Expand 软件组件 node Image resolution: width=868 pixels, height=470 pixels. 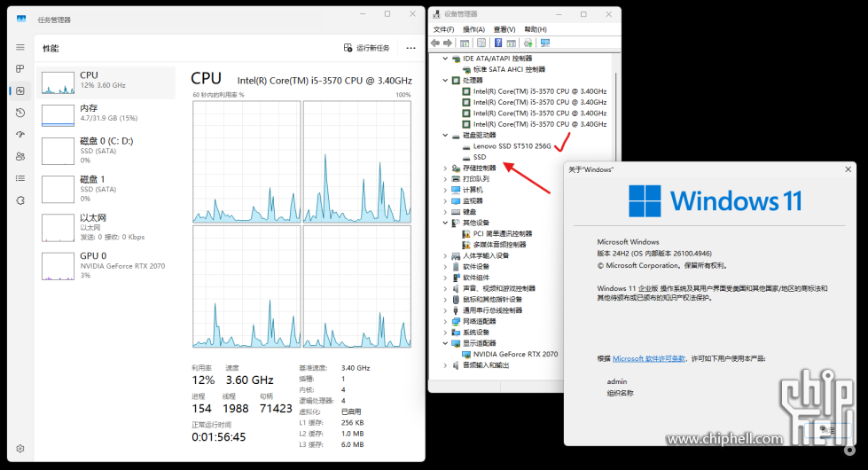pos(445,278)
